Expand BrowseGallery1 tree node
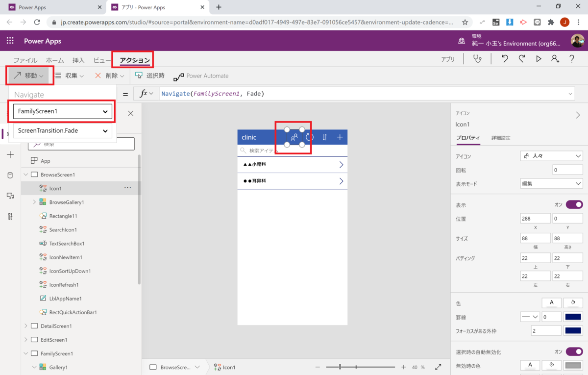 click(x=34, y=202)
